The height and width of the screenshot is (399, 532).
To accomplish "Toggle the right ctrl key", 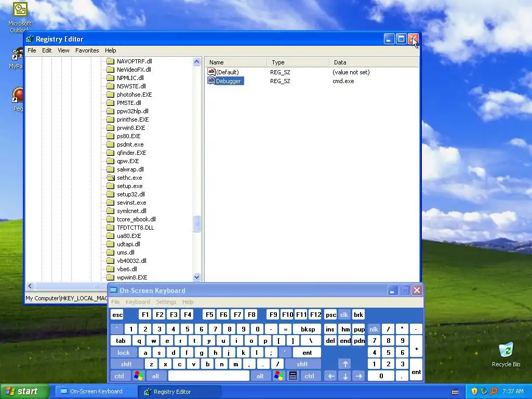I will pos(309,376).
